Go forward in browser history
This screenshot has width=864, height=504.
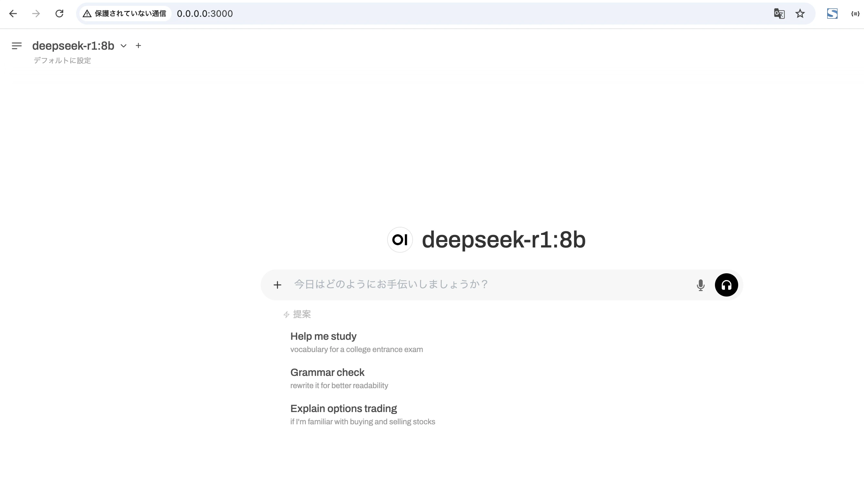36,13
